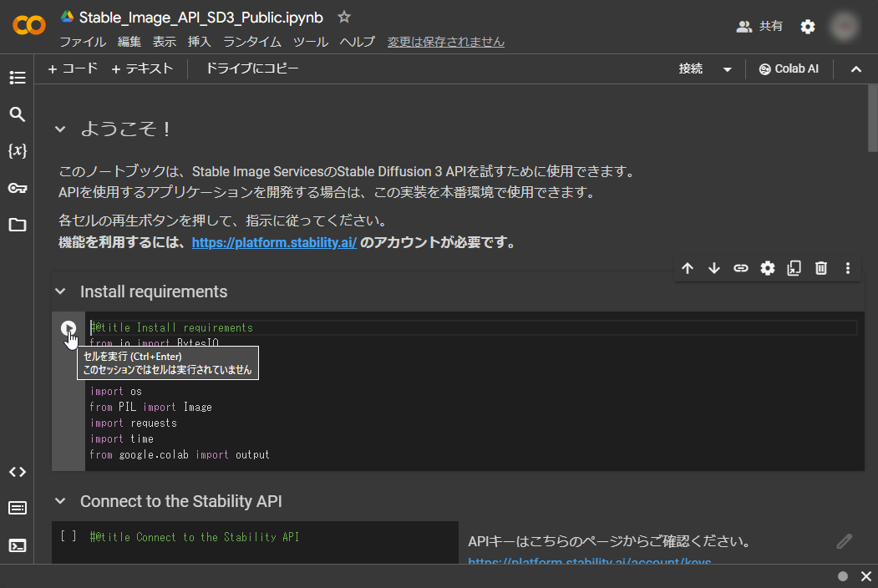
Task: Click the #@title Install requirements code line
Action: point(172,327)
